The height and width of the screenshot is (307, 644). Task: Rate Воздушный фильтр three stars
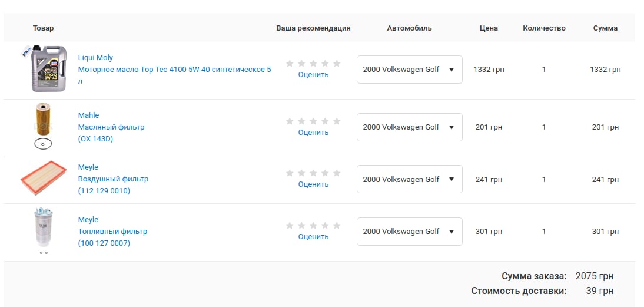[x=313, y=173]
